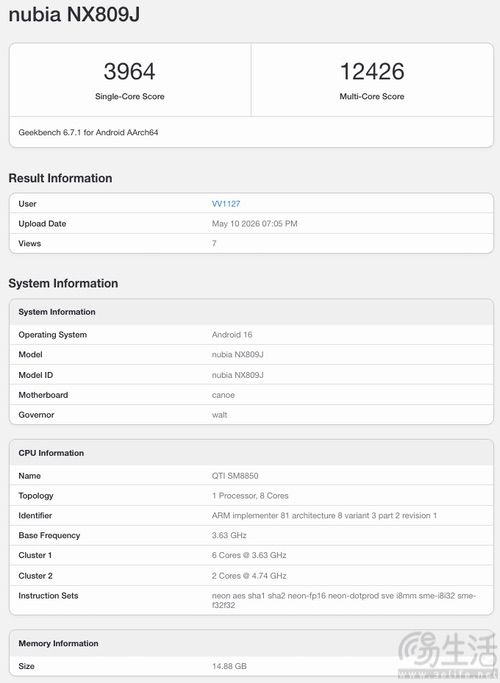Screen dimensions: 500x683
Task: Click the Result Information heading
Action: click(61, 178)
